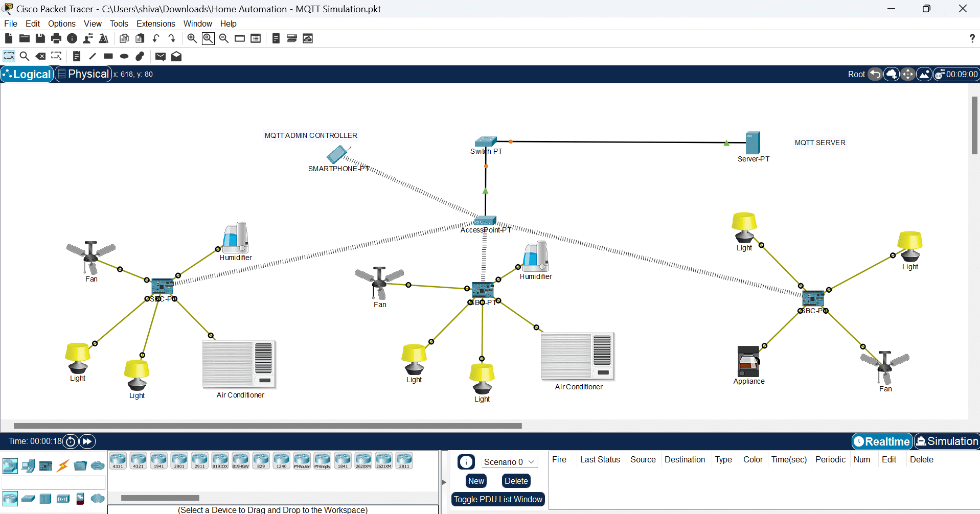The width and height of the screenshot is (980, 514).
Task: Switch to Physical workspace view
Action: pyautogui.click(x=83, y=74)
